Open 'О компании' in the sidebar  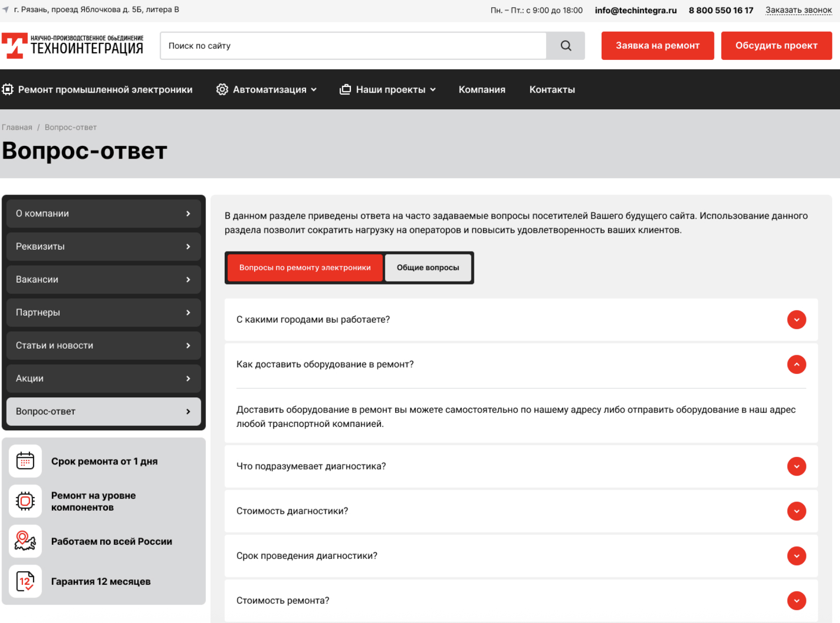coord(104,213)
